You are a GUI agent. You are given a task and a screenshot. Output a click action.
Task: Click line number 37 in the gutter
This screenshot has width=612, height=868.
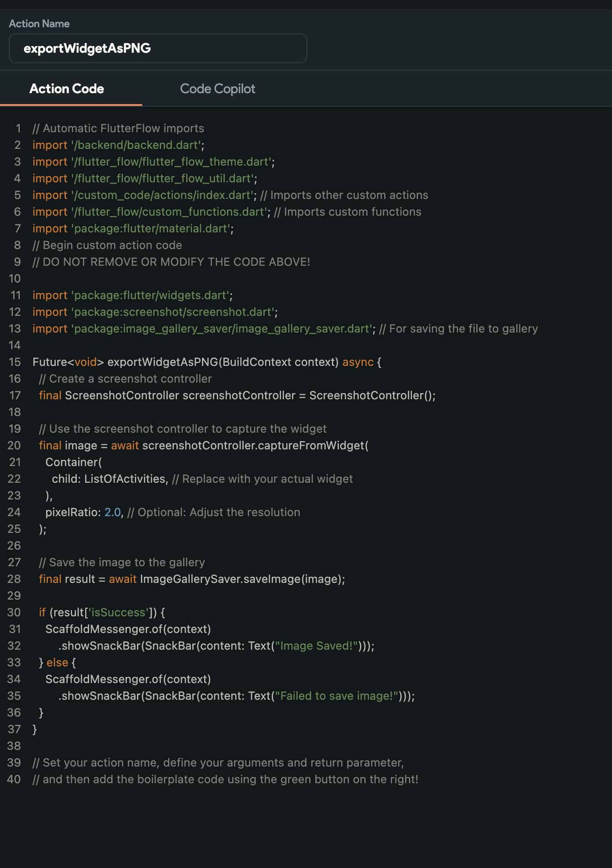pos(14,729)
